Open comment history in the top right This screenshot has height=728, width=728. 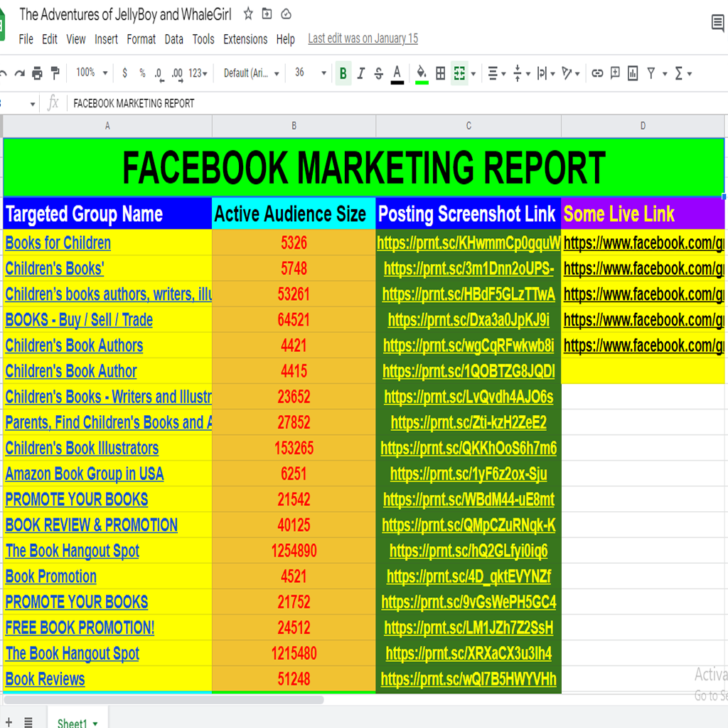718,22
